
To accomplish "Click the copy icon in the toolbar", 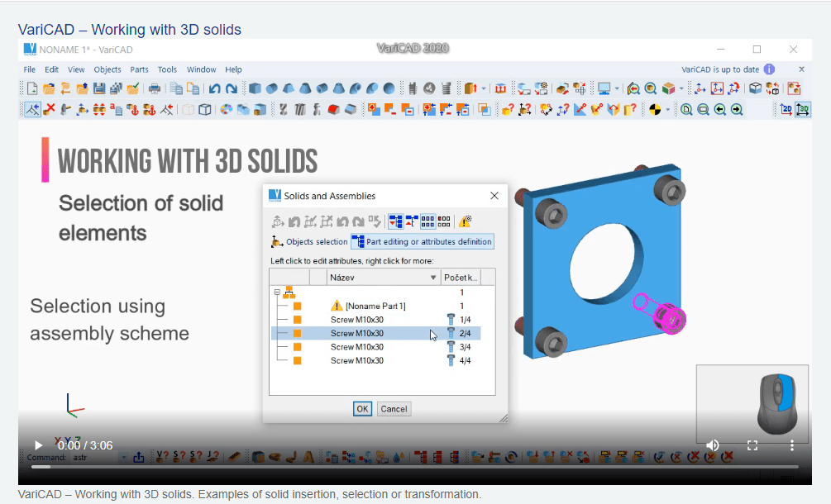I will pos(176,88).
